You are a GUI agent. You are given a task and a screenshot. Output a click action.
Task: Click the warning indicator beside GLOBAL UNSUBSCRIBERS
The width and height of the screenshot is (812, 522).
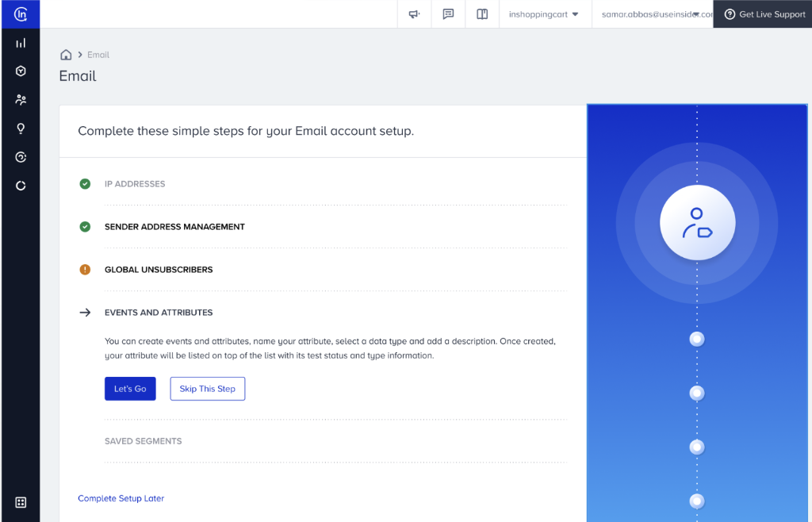85,269
